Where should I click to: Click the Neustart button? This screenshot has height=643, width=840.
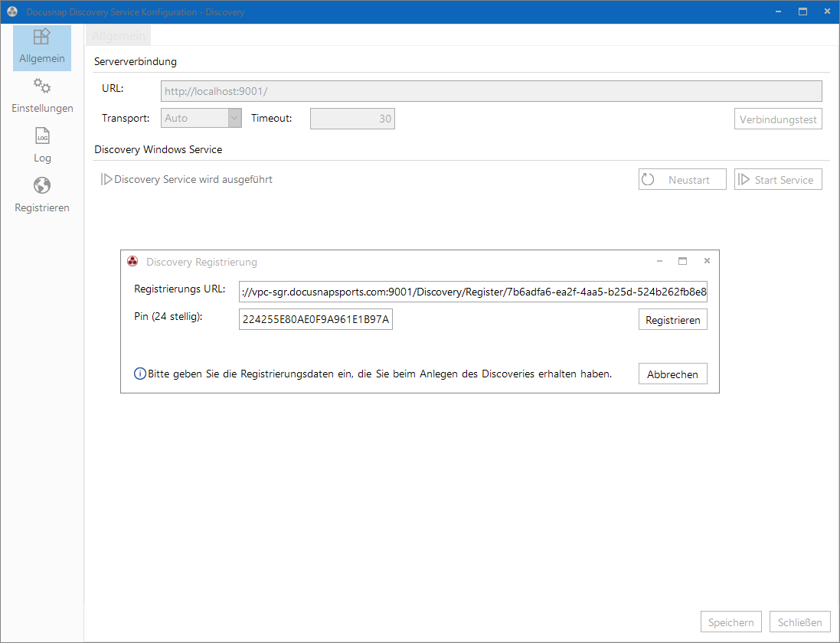pyautogui.click(x=682, y=179)
